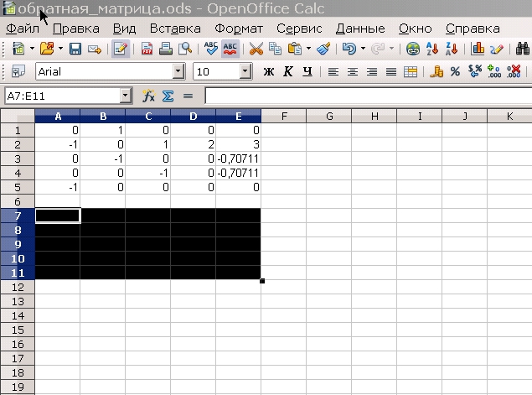
Task: Insert a chart from the toolbar
Action: coord(478,49)
